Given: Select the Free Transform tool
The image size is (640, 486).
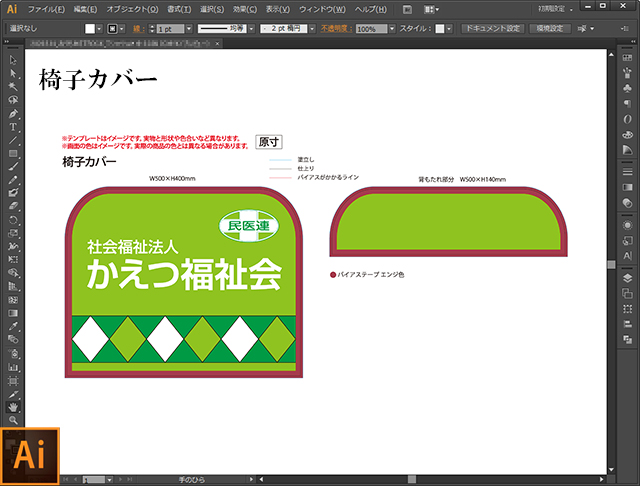Looking at the screenshot, I should coord(13,260).
